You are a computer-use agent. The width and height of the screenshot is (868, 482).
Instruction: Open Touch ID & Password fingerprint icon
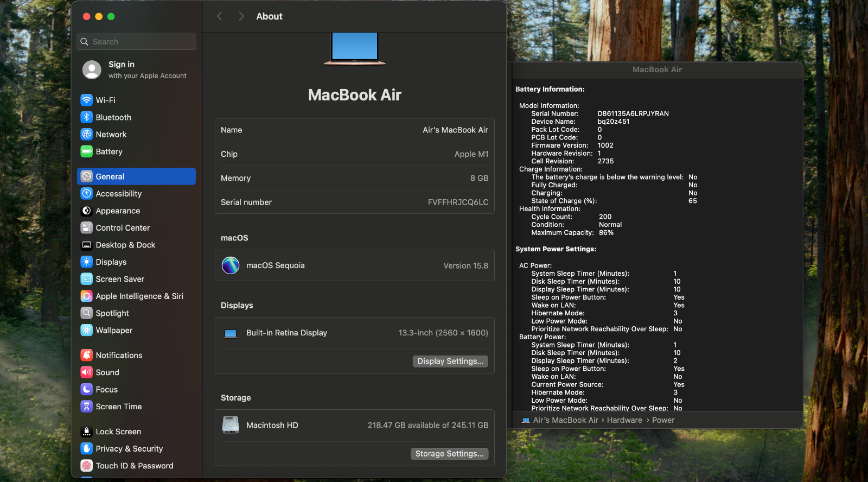coord(87,466)
